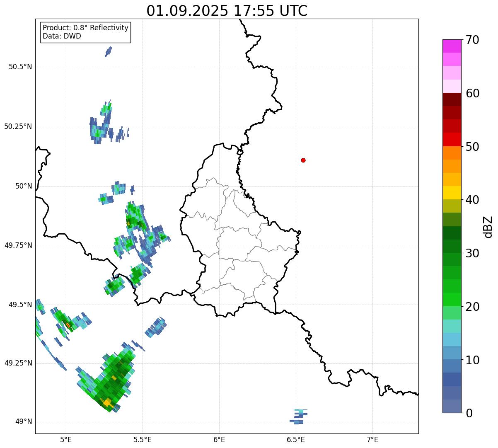Click the 'Product: 0.8° Reflectivity' label
This screenshot has width=498, height=448.
[x=86, y=28]
